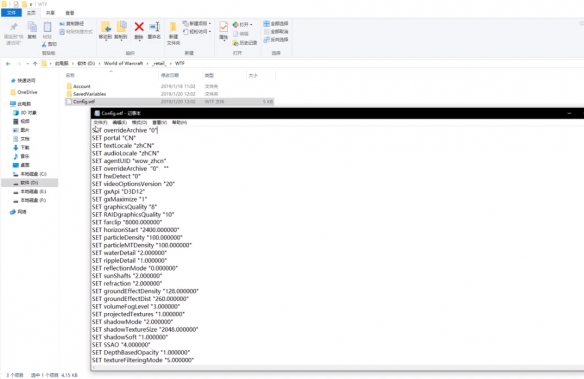The image size is (584, 379).
Task: Click the Copy To folder icon
Action: pos(121,27)
